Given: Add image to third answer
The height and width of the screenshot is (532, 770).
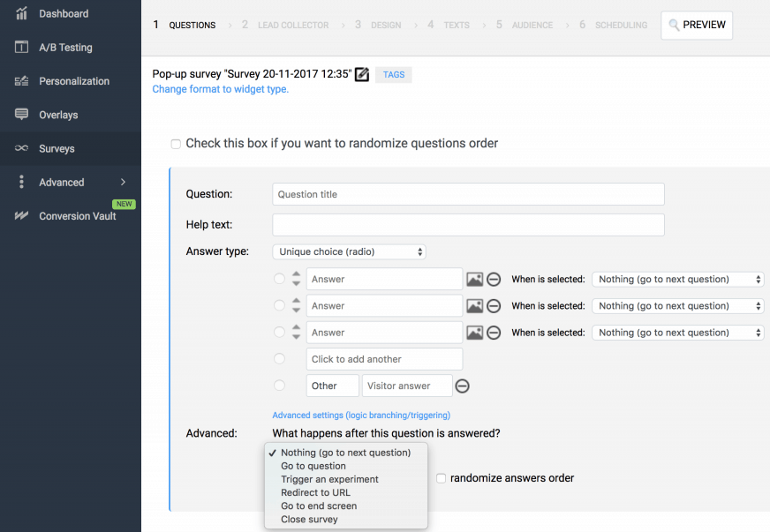Looking at the screenshot, I should pyautogui.click(x=474, y=333).
